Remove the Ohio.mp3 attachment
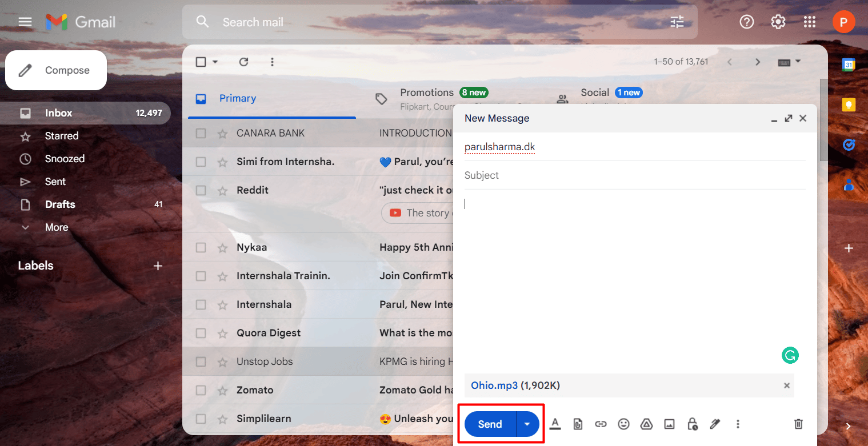Viewport: 868px width, 446px height. click(787, 385)
